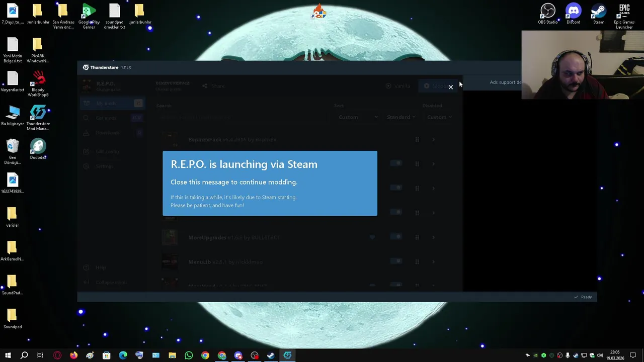Open WhatsApp from the taskbar
The height and width of the screenshot is (362, 644).
[x=189, y=355]
